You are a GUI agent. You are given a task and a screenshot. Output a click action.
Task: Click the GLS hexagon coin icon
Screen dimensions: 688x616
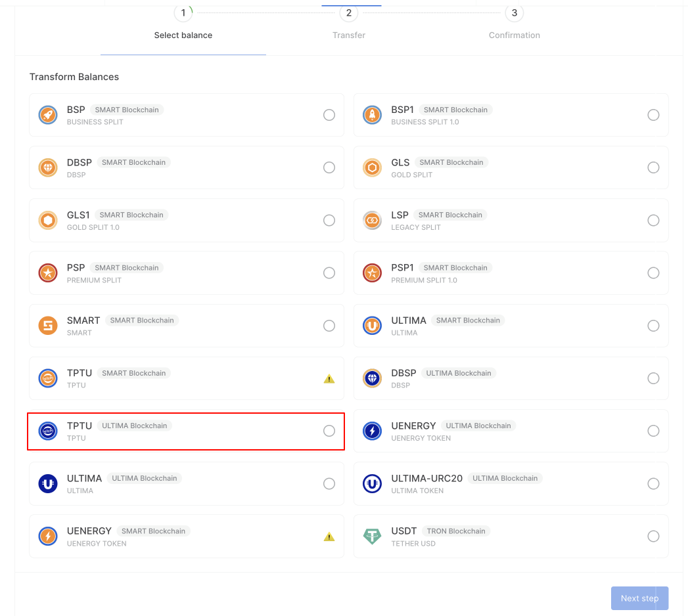coord(373,168)
